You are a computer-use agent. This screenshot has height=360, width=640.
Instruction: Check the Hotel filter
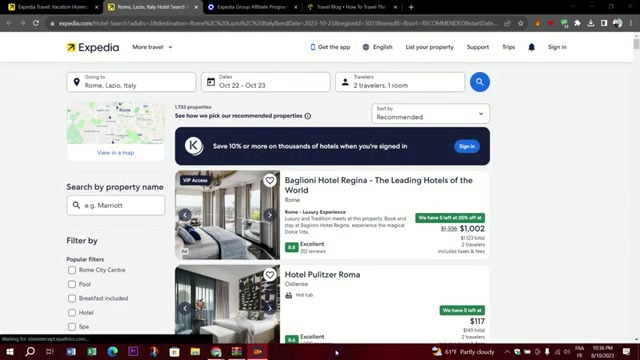(x=72, y=313)
